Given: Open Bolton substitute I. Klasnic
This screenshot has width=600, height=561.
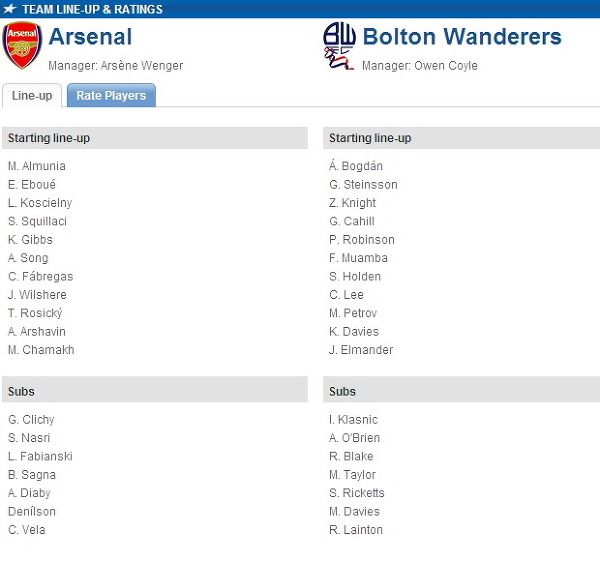Looking at the screenshot, I should (x=353, y=419).
